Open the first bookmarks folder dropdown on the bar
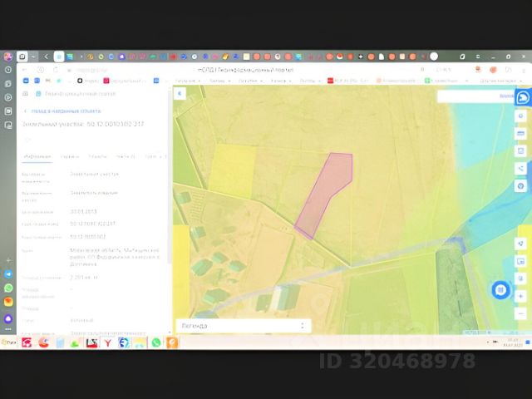532x399 pixels. point(188,81)
